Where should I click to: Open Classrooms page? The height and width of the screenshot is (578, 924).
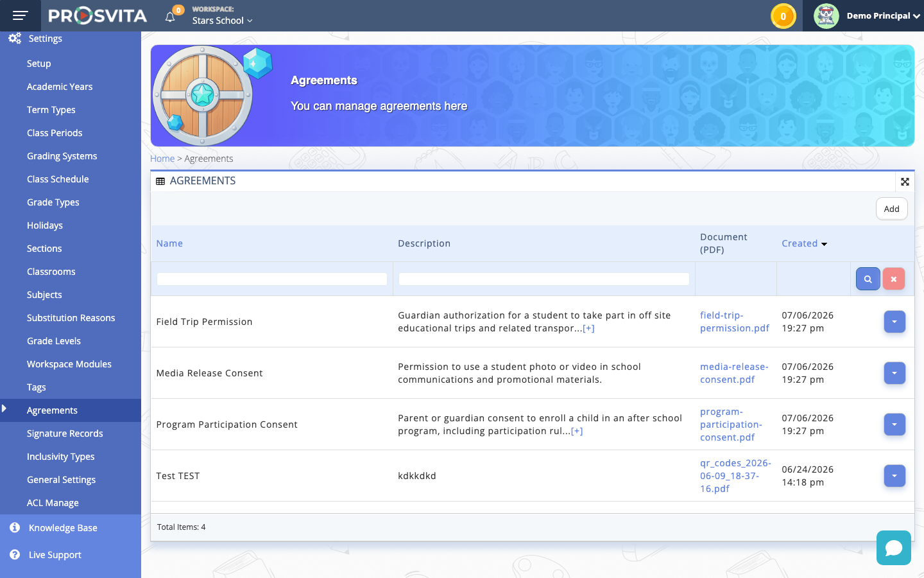(x=51, y=272)
